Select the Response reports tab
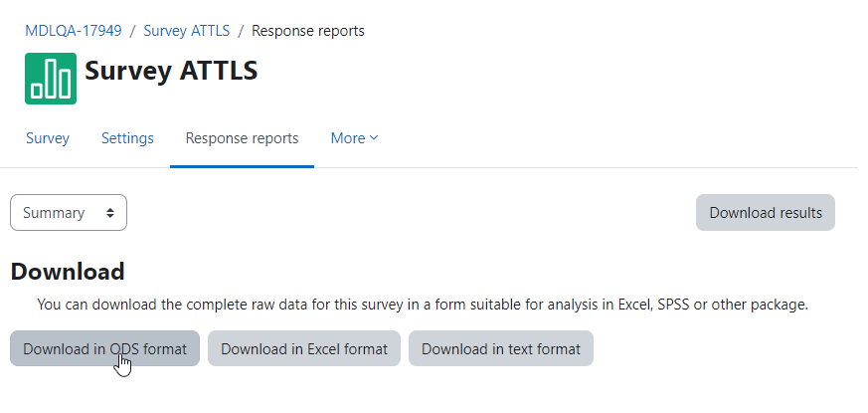This screenshot has height=413, width=868. point(242,138)
